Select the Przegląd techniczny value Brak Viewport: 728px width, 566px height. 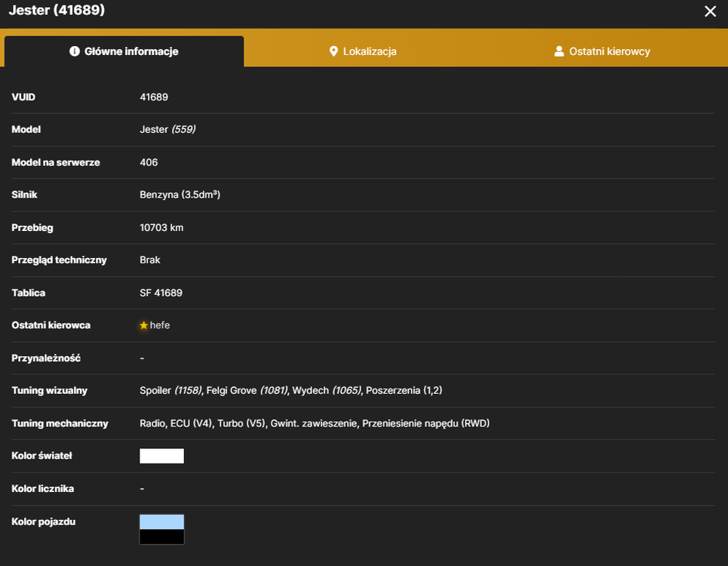150,260
